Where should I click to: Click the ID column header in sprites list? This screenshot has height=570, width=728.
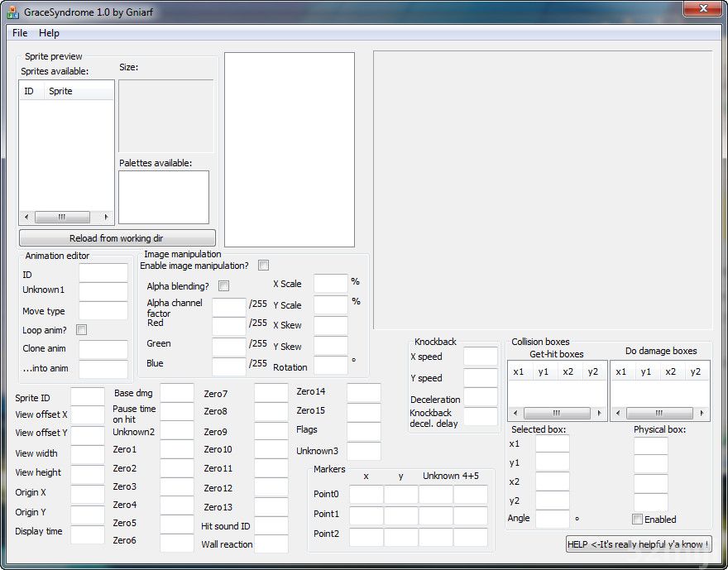pyautogui.click(x=30, y=91)
